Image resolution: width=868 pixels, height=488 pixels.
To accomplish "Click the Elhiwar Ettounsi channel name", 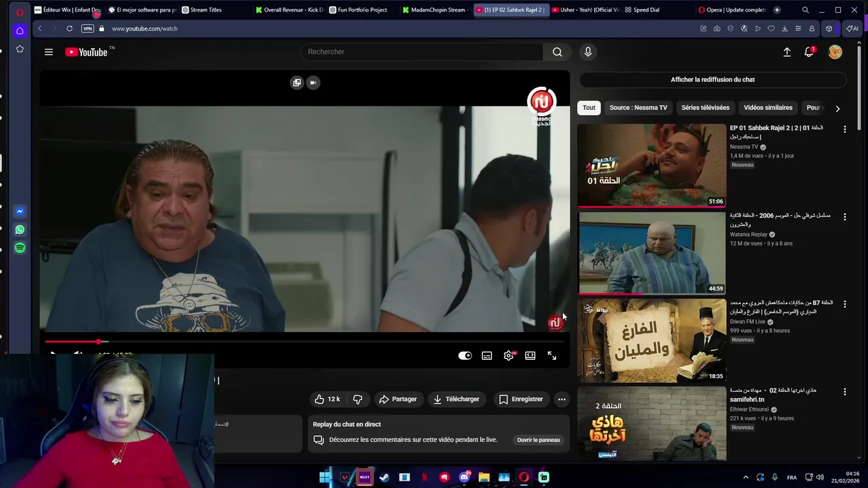I will (x=749, y=409).
